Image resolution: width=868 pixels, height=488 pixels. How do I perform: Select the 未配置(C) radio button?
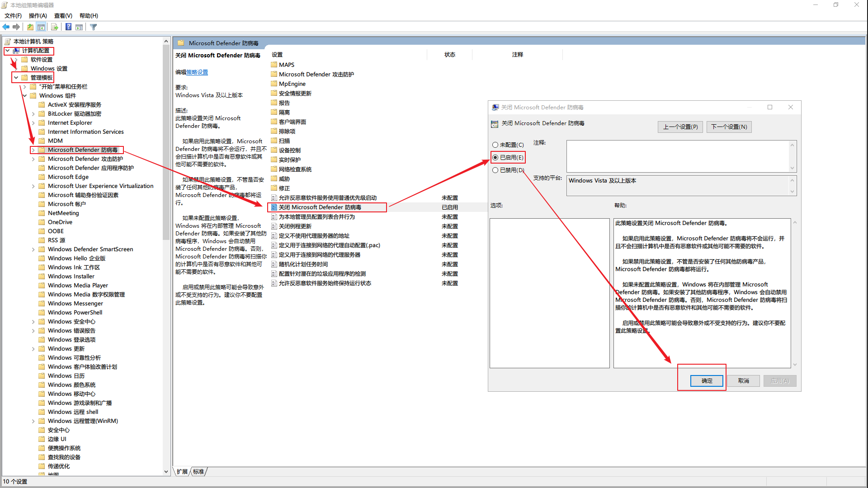point(495,145)
